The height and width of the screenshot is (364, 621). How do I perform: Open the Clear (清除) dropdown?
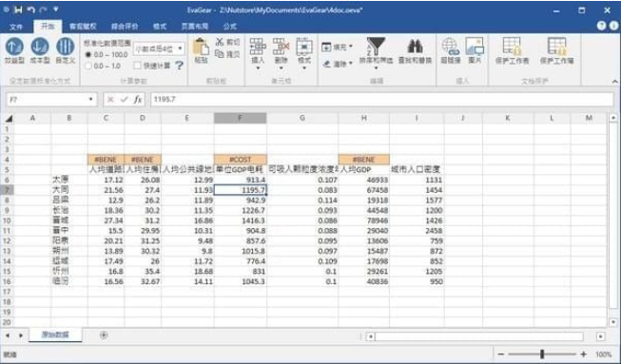pyautogui.click(x=337, y=64)
